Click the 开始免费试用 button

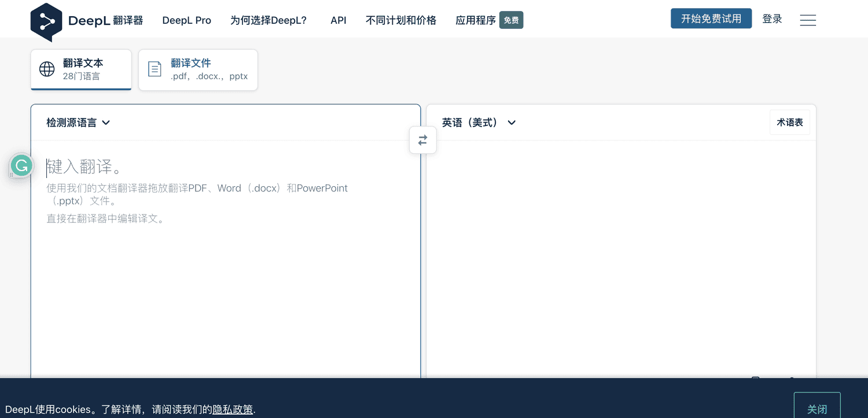(711, 19)
